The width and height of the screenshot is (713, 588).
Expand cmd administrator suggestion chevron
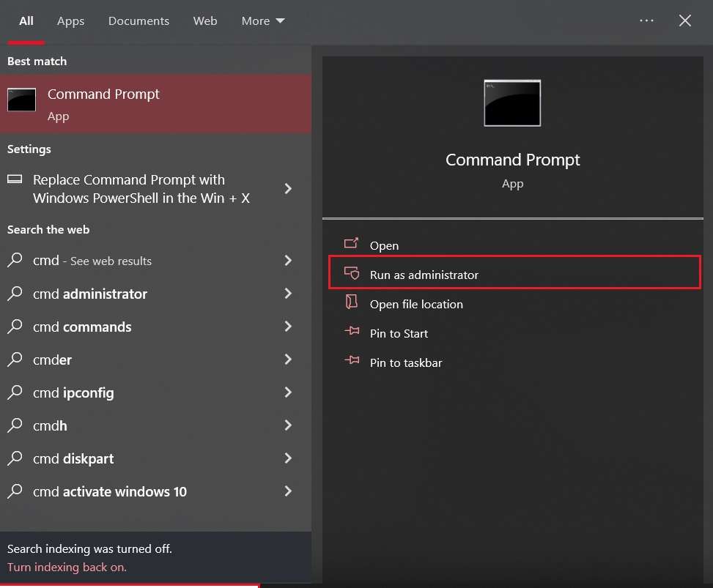pyautogui.click(x=288, y=294)
